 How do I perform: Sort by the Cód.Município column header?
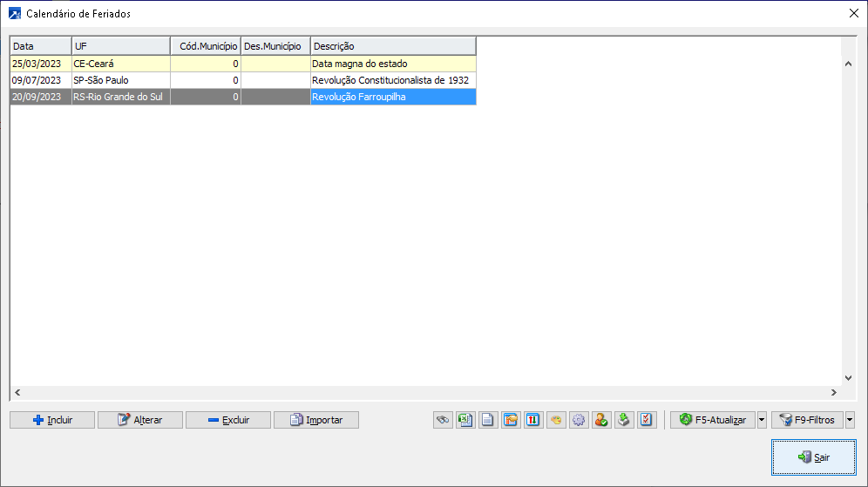pyautogui.click(x=206, y=46)
